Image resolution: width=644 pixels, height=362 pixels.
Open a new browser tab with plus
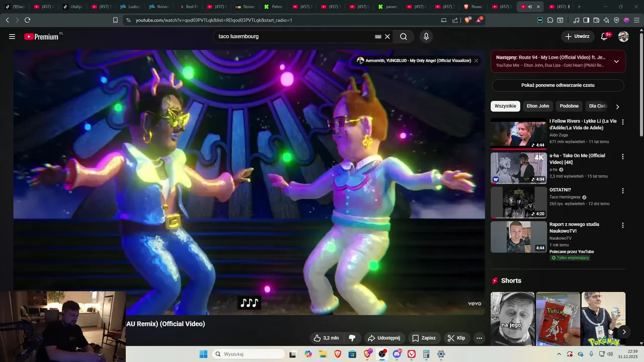579,7
